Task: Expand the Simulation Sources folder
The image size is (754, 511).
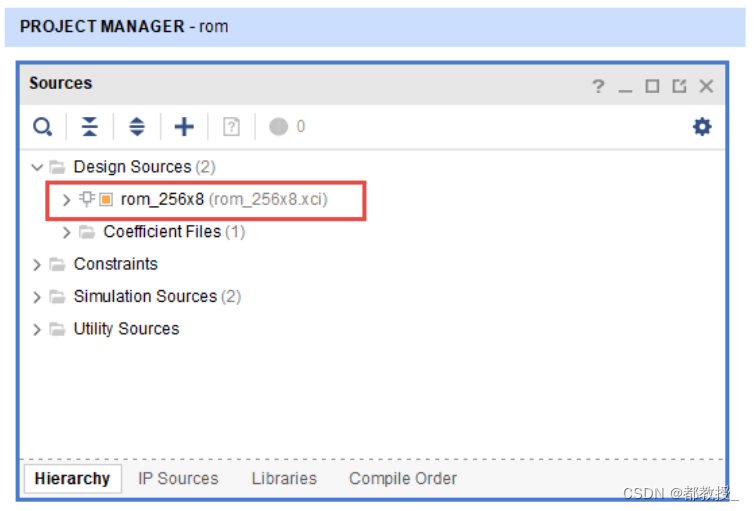Action: tap(37, 297)
